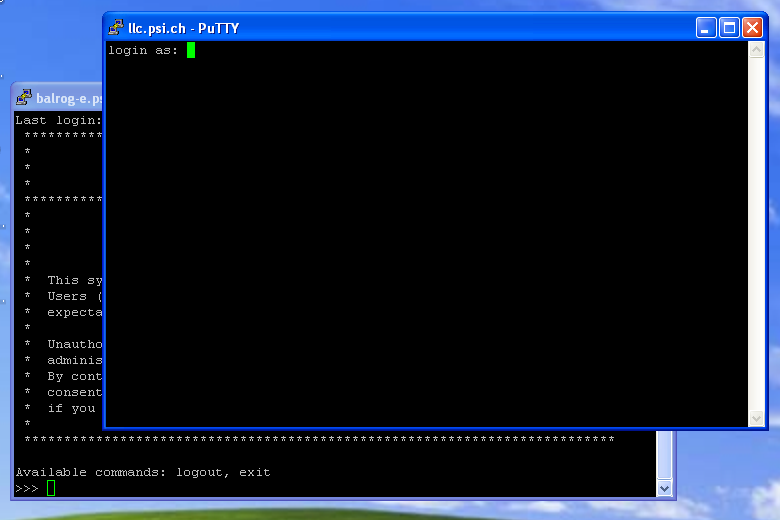
Task: Click the '>>>' prompt in balrog-e window
Action: [x=27, y=489]
